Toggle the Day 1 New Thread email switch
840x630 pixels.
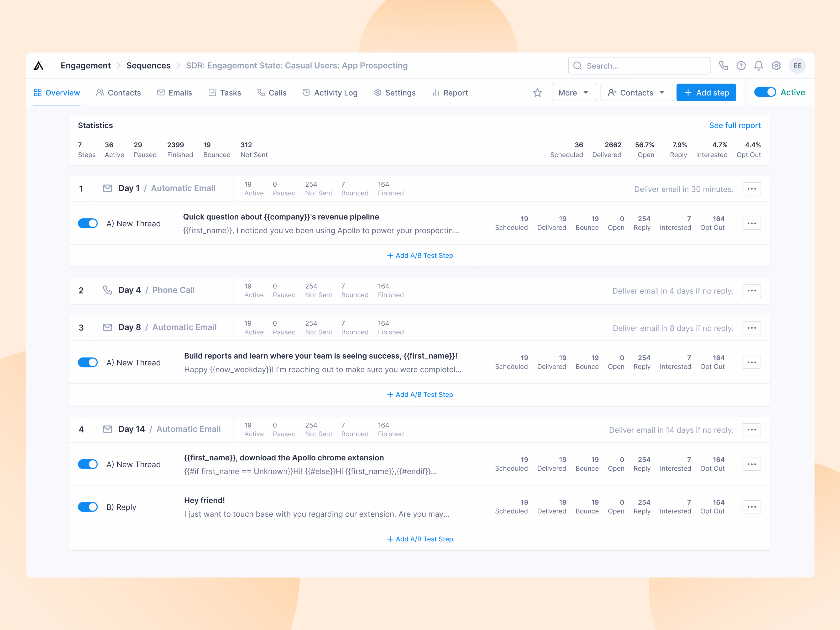88,223
